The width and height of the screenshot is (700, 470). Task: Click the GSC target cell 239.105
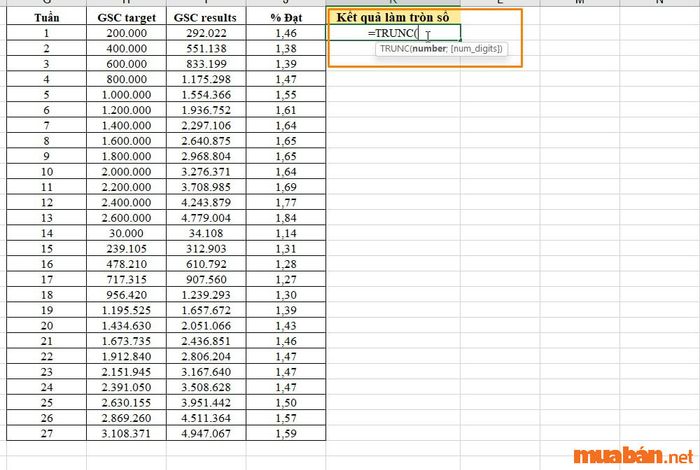click(x=126, y=248)
